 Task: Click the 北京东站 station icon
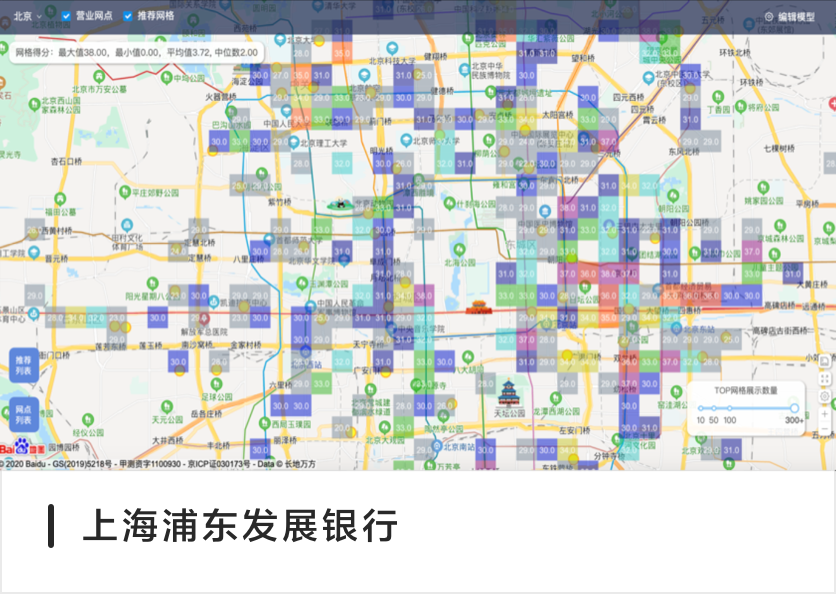677,328
